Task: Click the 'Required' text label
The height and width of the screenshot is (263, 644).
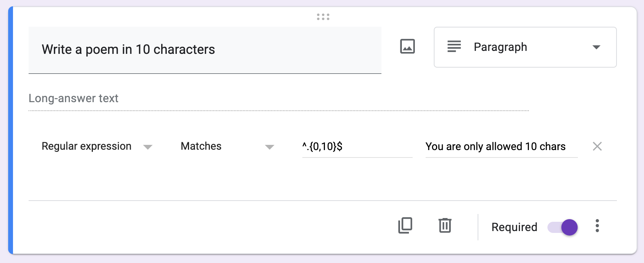Action: click(x=514, y=227)
